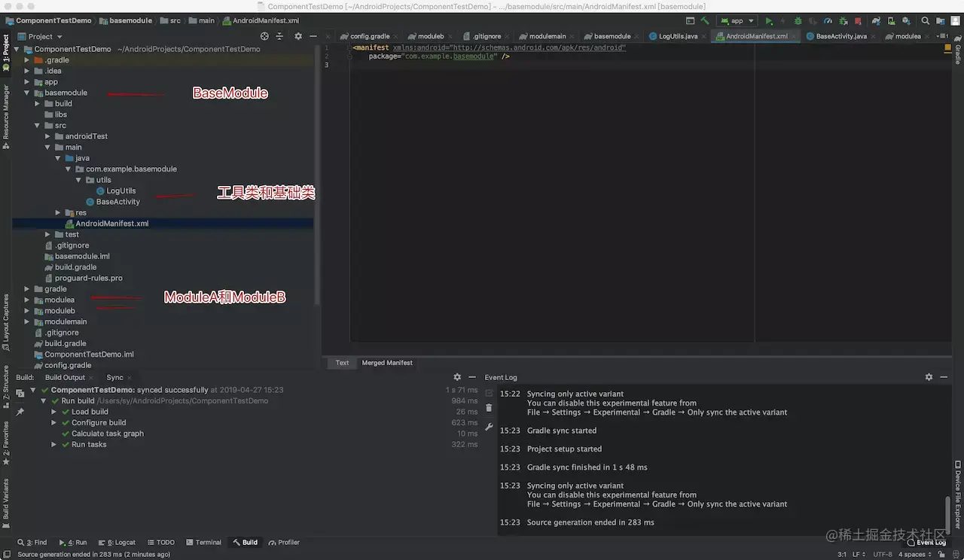
Task: Open the Merged Manifest tab
Action: tap(387, 363)
